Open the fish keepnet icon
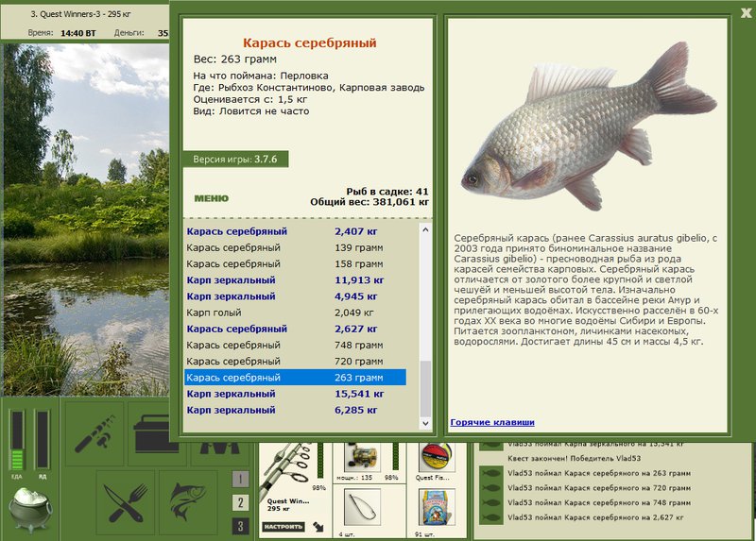756x541 pixels. tap(188, 502)
